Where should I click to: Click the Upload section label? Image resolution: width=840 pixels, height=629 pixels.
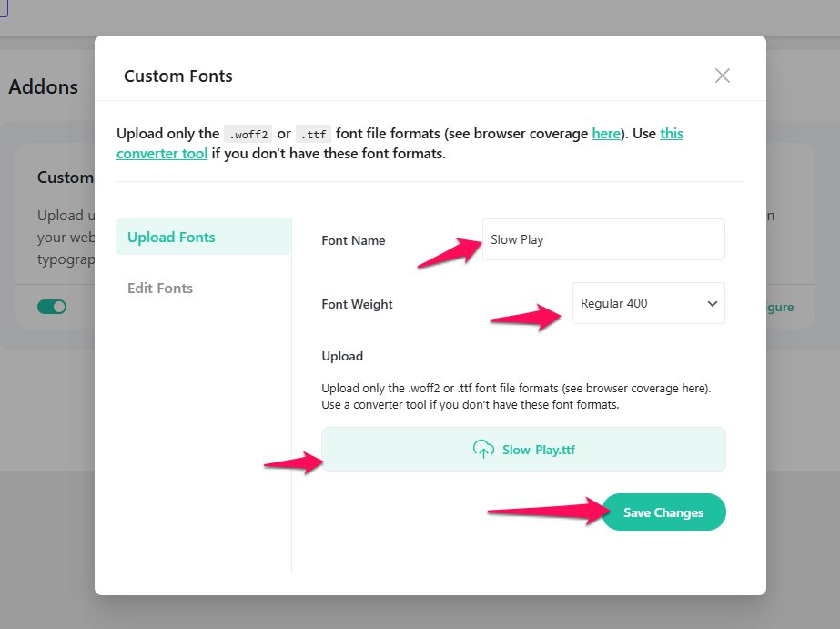[342, 356]
